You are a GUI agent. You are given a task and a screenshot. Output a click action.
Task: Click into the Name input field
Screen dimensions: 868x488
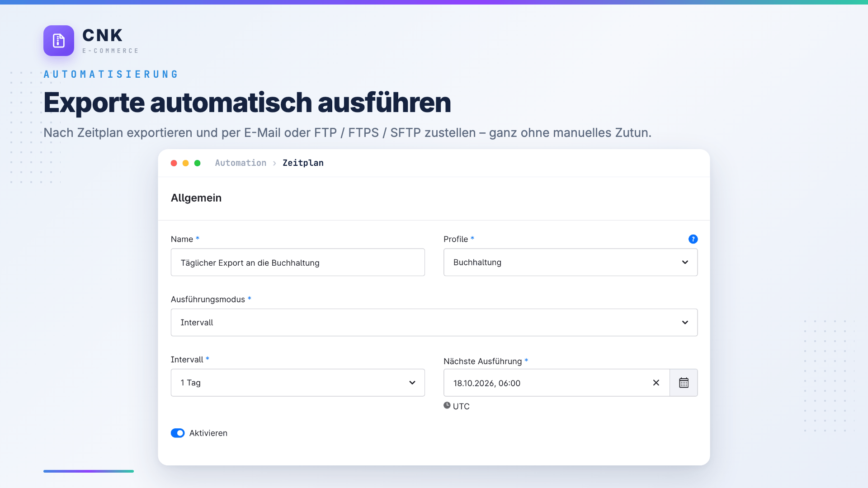tap(298, 262)
